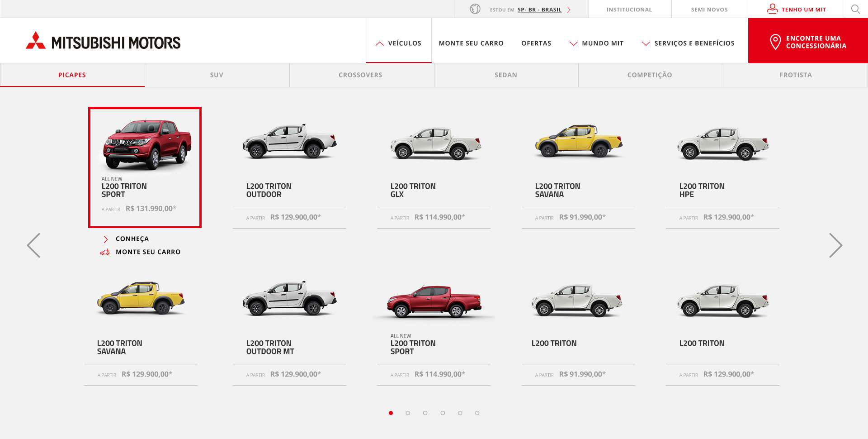Click the Mitsubishi three-diamond logo
Image resolution: width=868 pixels, height=439 pixels.
(x=36, y=40)
